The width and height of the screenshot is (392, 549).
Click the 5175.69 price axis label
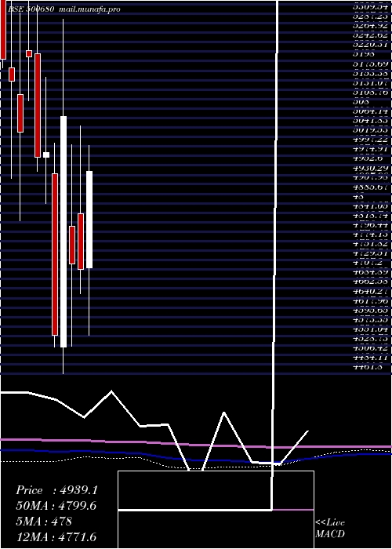371,64
